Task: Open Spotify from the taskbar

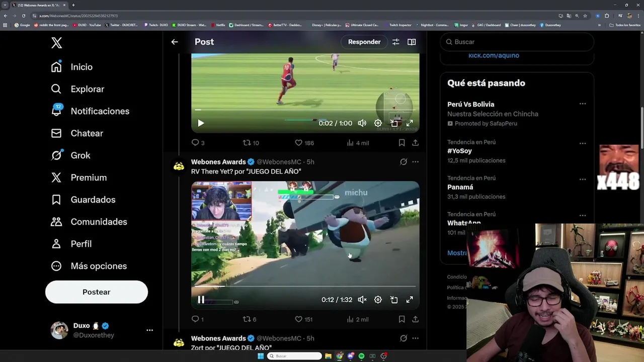Action: pos(361,356)
